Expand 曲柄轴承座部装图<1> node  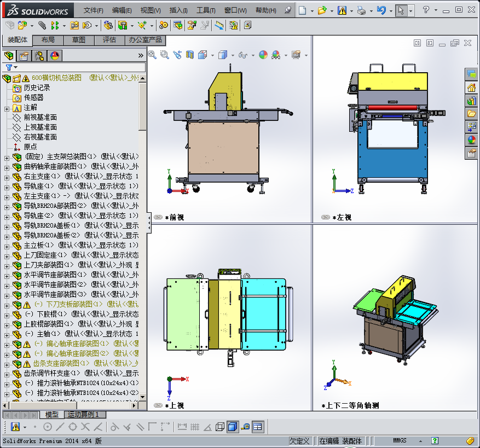[x=7, y=168]
